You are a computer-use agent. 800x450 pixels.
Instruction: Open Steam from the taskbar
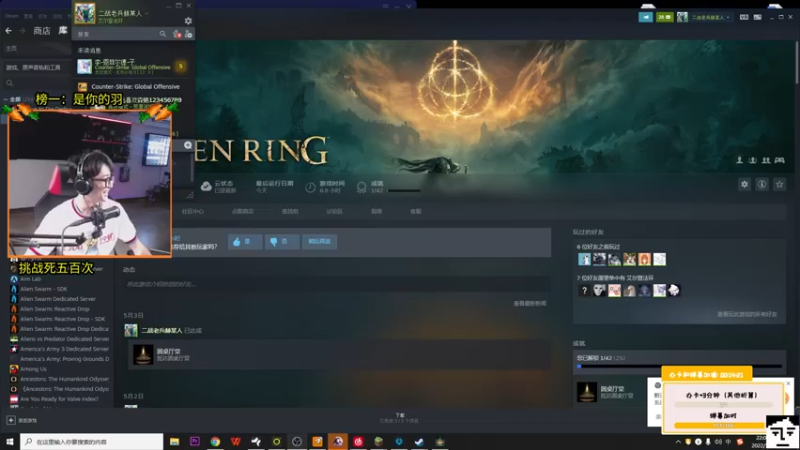point(419,441)
